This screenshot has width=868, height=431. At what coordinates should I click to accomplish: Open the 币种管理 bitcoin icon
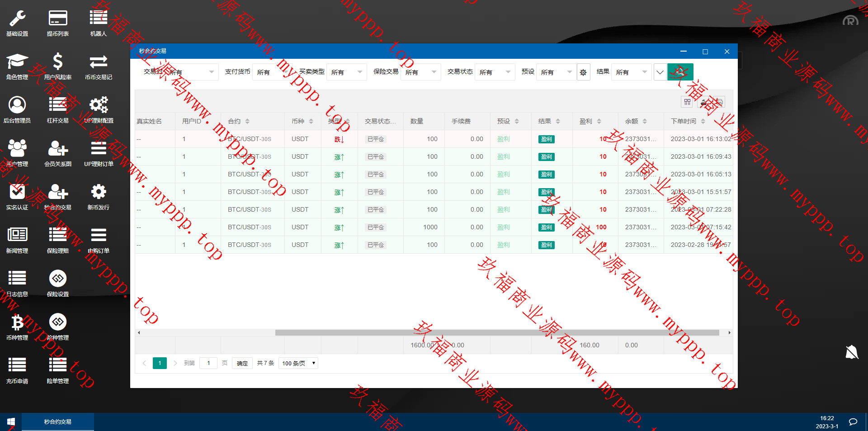tap(17, 322)
